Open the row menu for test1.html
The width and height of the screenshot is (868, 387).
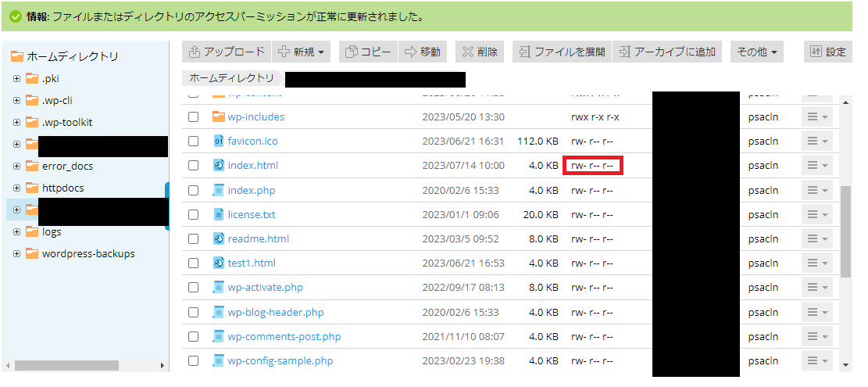point(817,263)
